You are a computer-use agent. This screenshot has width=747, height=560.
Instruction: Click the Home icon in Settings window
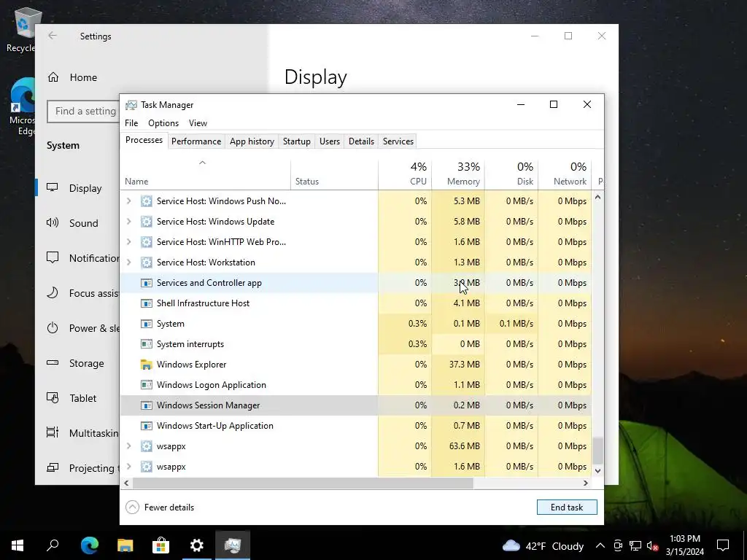pyautogui.click(x=53, y=77)
